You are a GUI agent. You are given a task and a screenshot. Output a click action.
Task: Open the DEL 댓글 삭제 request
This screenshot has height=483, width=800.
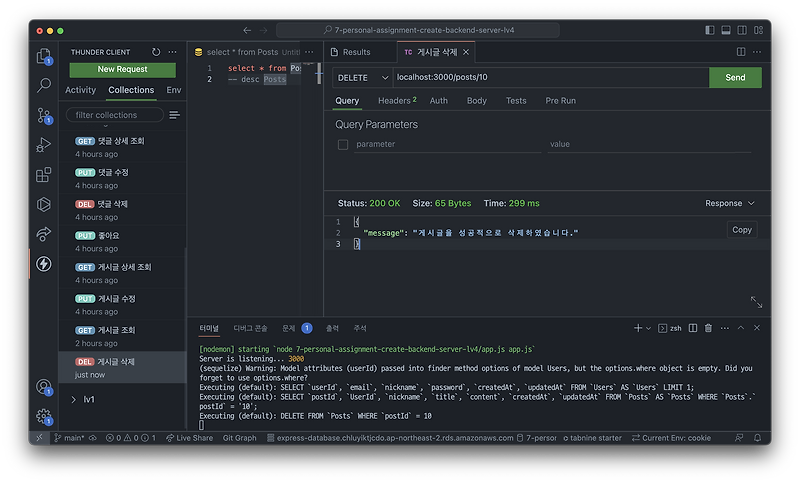(x=122, y=210)
